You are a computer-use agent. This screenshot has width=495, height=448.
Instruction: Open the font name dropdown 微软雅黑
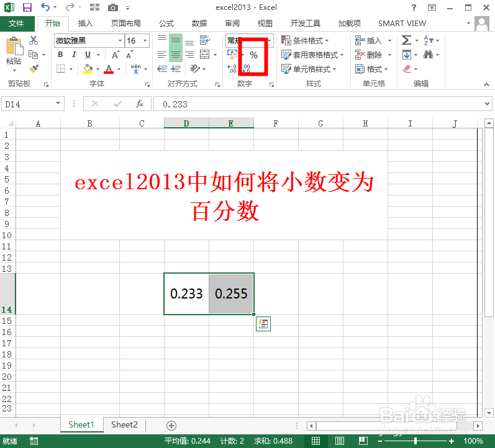pos(120,40)
